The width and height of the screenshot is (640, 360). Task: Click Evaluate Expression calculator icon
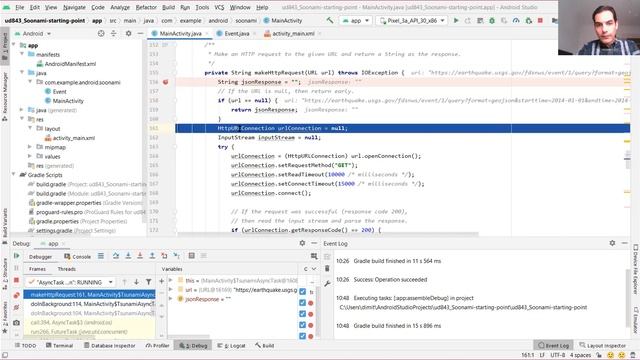[191, 256]
